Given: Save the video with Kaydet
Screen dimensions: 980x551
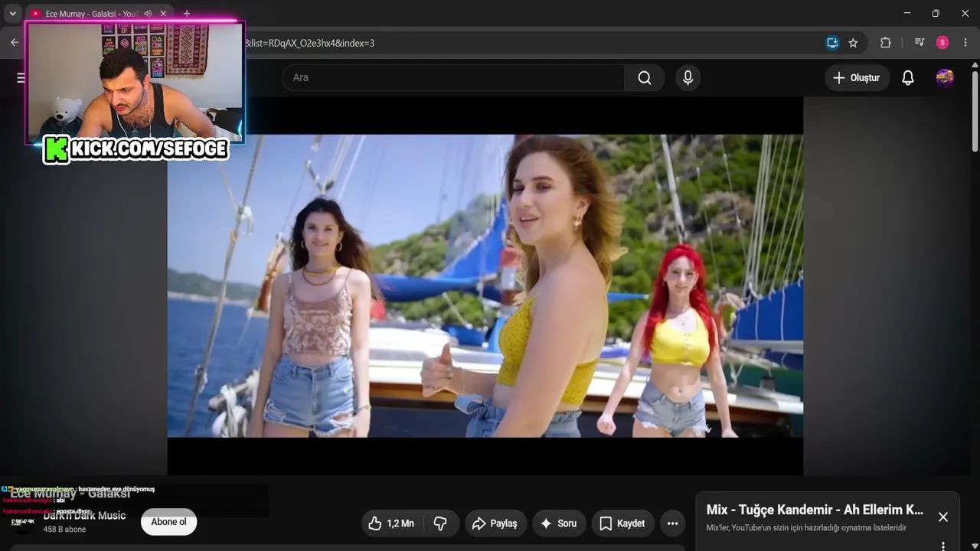Looking at the screenshot, I should pyautogui.click(x=623, y=523).
